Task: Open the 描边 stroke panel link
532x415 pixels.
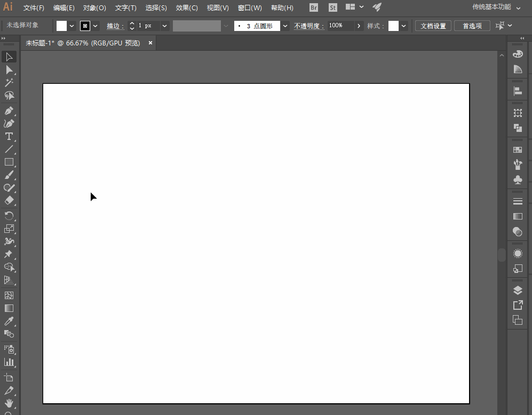Action: [115, 26]
